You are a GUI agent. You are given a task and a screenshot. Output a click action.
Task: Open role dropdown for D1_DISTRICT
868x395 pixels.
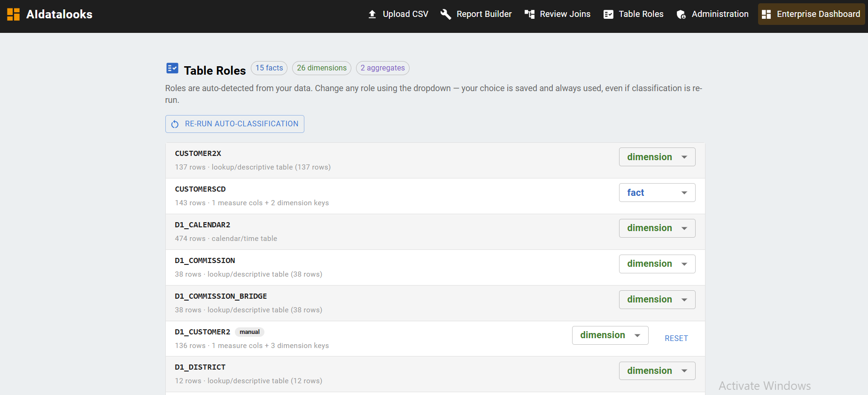(x=657, y=371)
